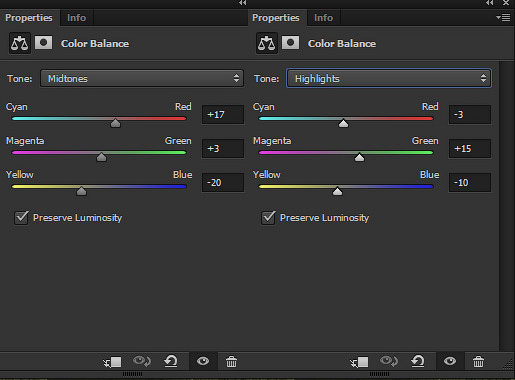Open the panel flyout menu at top right
The image size is (515, 380).
point(503,17)
